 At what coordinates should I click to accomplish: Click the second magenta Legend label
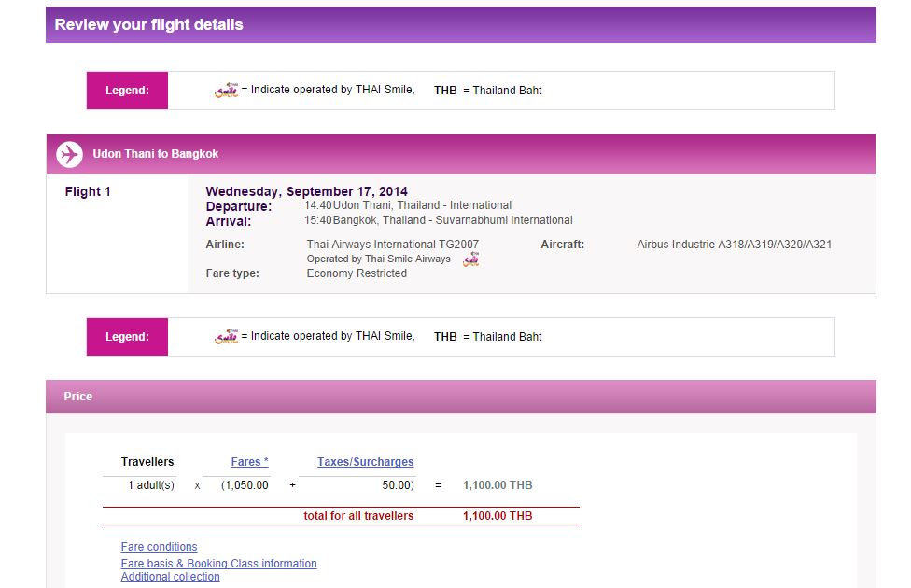127,337
